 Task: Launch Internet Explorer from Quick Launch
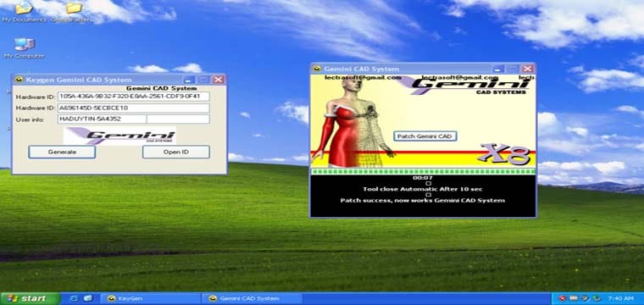click(x=75, y=298)
